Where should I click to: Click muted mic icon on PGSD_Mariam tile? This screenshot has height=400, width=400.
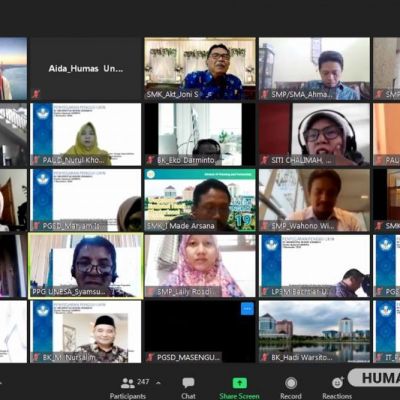[x=36, y=226]
